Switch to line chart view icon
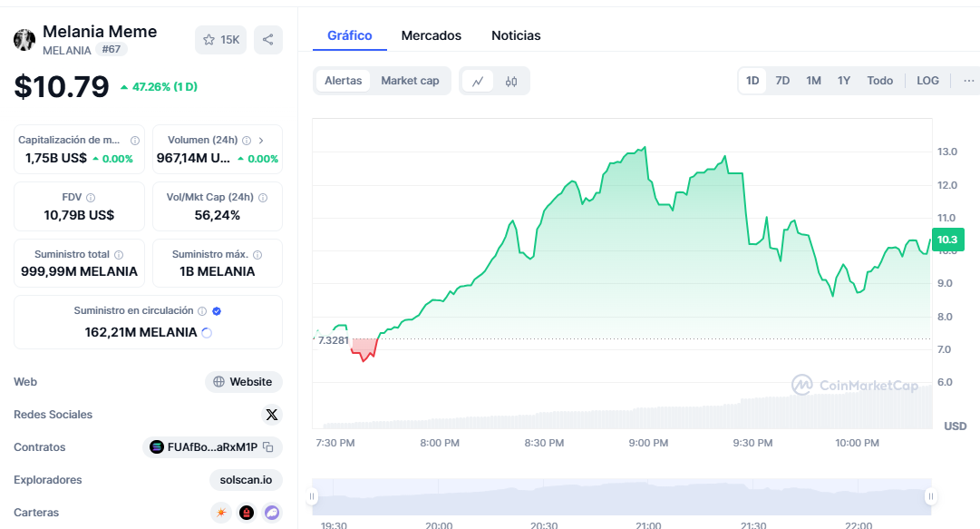 point(478,82)
